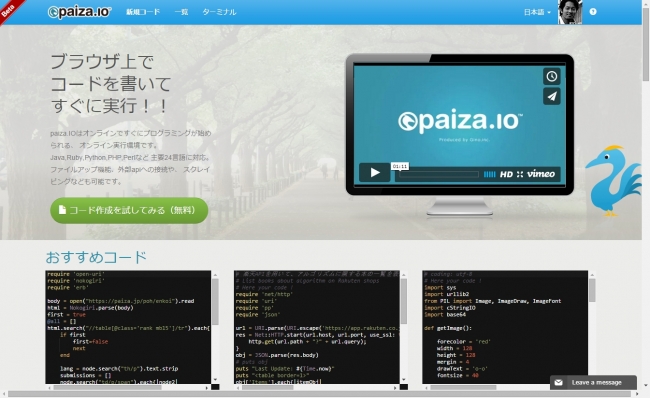The width and height of the screenshot is (650, 398).
Task: Click the share paper plane icon on video
Action: click(551, 96)
